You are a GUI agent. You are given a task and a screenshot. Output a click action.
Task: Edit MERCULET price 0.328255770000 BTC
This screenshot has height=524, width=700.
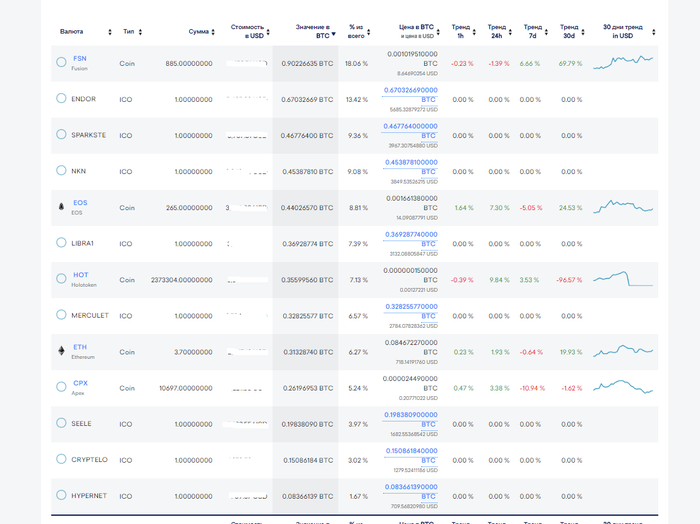pyautogui.click(x=411, y=311)
